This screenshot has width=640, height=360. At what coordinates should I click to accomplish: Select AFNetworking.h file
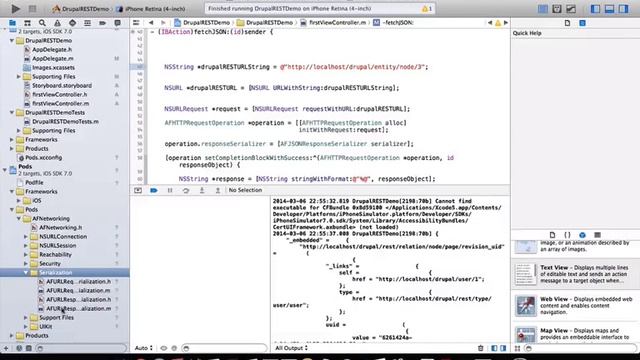pyautogui.click(x=60, y=227)
